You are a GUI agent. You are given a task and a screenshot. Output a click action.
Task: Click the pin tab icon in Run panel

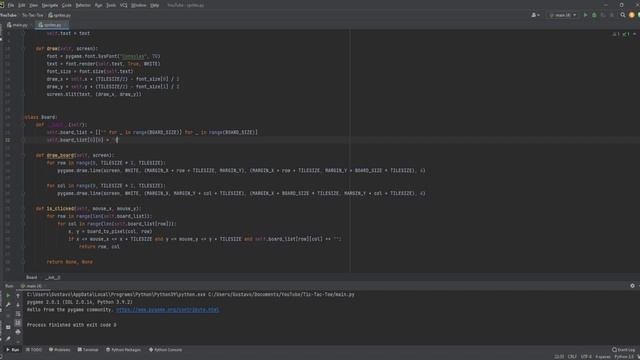[x=8, y=338]
